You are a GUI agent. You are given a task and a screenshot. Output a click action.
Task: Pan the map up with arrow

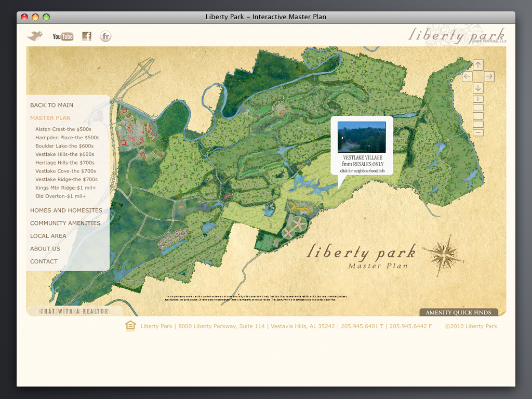478,65
